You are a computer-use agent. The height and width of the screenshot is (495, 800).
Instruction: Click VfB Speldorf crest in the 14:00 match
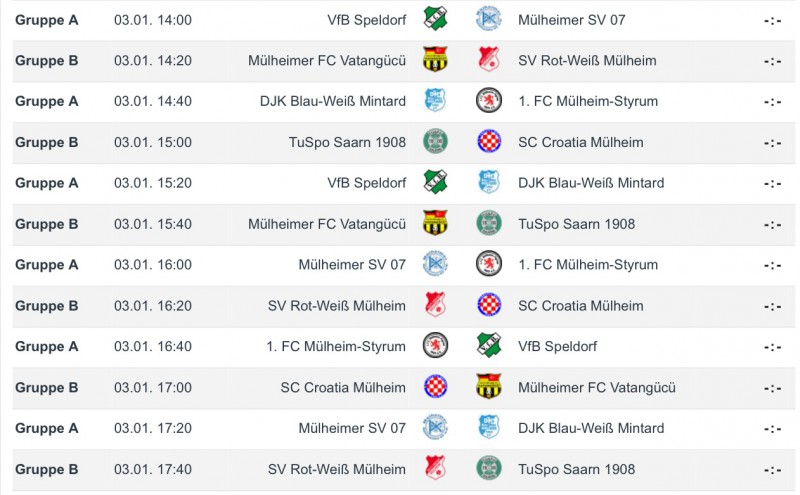point(435,19)
